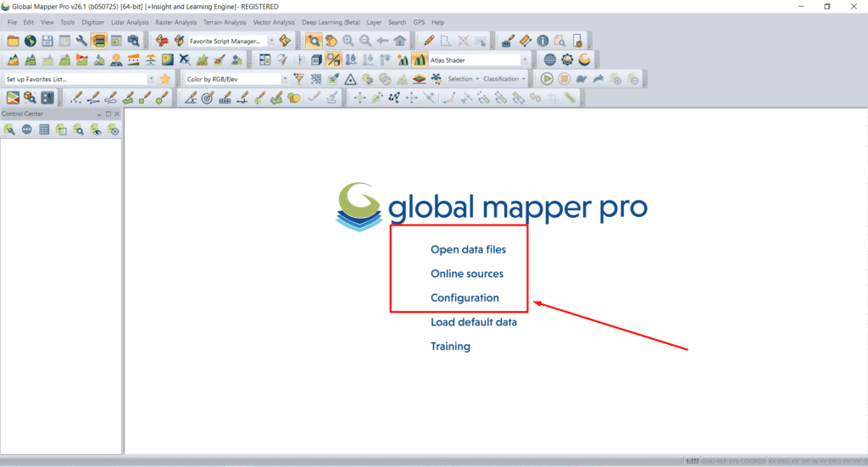Image resolution: width=868 pixels, height=467 pixels.
Task: Click the triangle lidar toolbar icon
Action: click(350, 79)
